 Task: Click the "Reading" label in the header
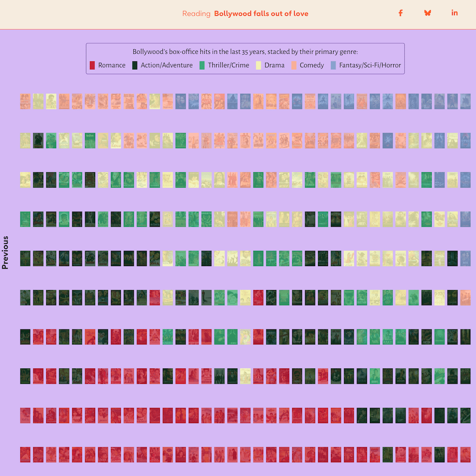point(196,14)
